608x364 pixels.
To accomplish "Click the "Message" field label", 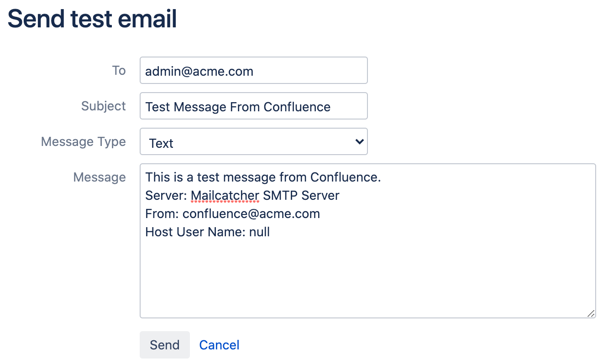I will tap(100, 177).
